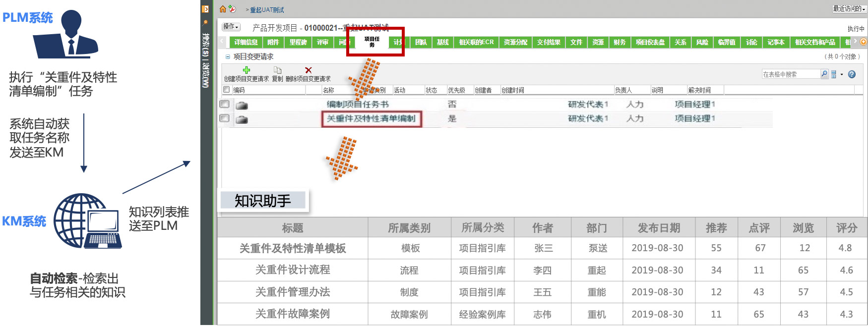Click the green plus create change request icon
The image size is (868, 326).
pos(246,70)
